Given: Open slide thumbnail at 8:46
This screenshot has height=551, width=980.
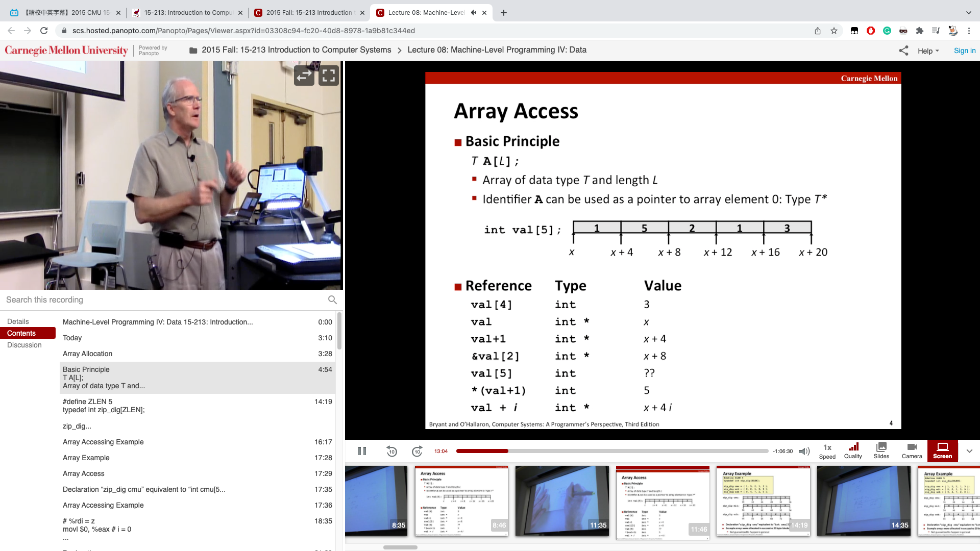Looking at the screenshot, I should (461, 500).
